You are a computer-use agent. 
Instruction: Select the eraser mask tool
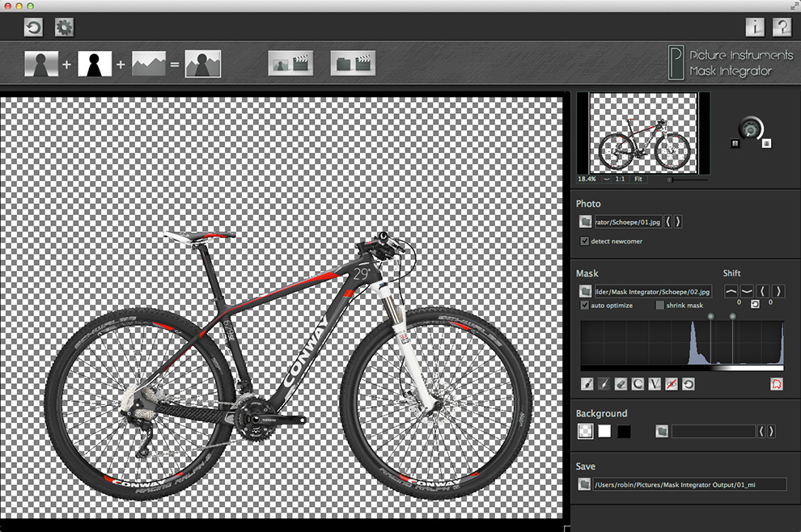[x=621, y=384]
